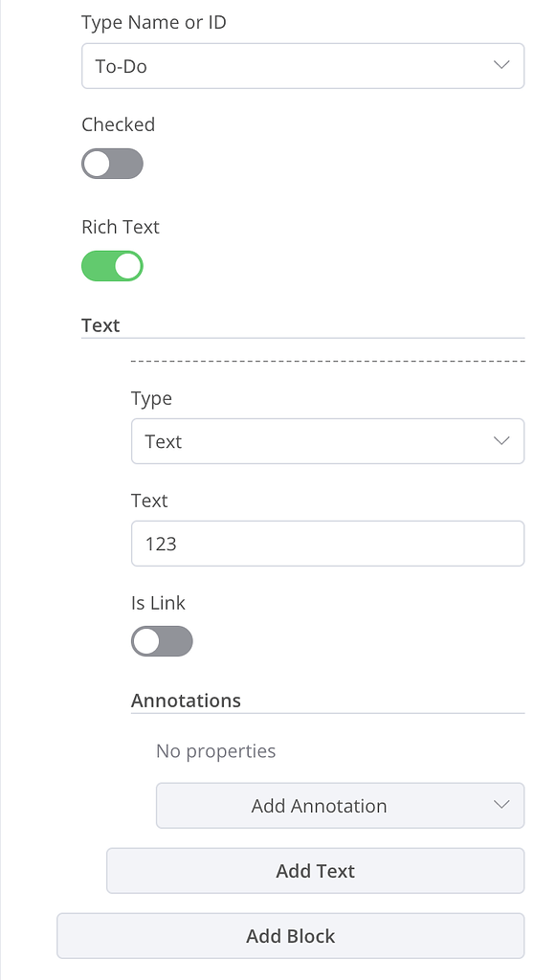Screen dimensions: 556x980
Task: Turn on the Is Link switch
Action: (162, 640)
